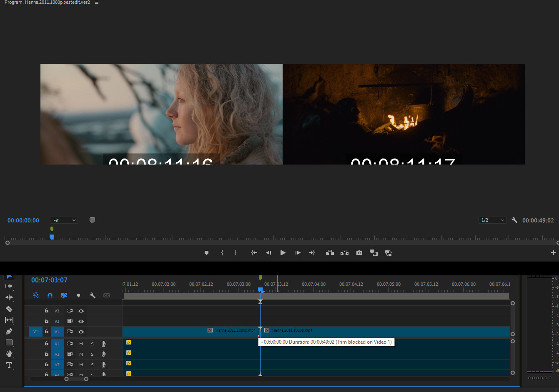Image resolution: width=559 pixels, height=392 pixels.
Task: Open the Button Editor plus icon
Action: click(553, 253)
